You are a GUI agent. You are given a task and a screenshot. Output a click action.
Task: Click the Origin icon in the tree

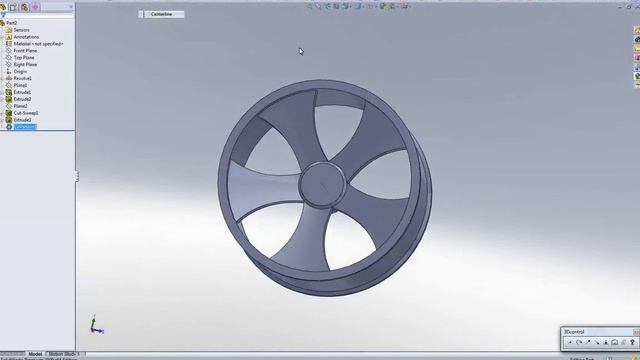coord(9,71)
